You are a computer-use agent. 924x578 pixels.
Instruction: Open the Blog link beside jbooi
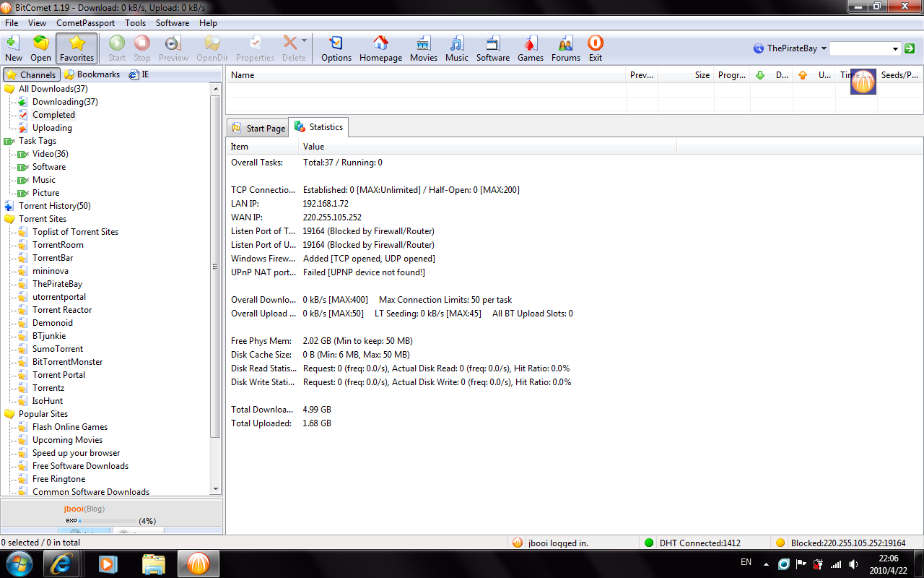[95, 509]
